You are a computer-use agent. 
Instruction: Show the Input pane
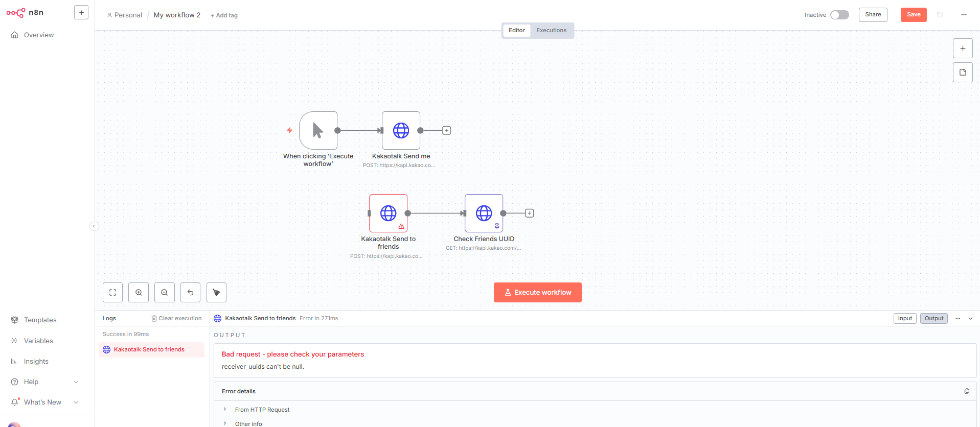(x=905, y=318)
